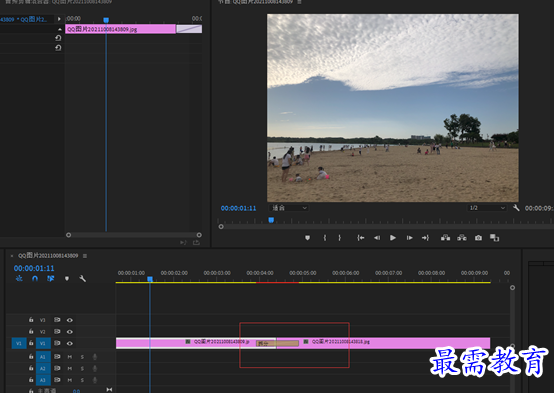Step forward one frame
Image resolution: width=554 pixels, height=393 pixels.
pyautogui.click(x=409, y=238)
